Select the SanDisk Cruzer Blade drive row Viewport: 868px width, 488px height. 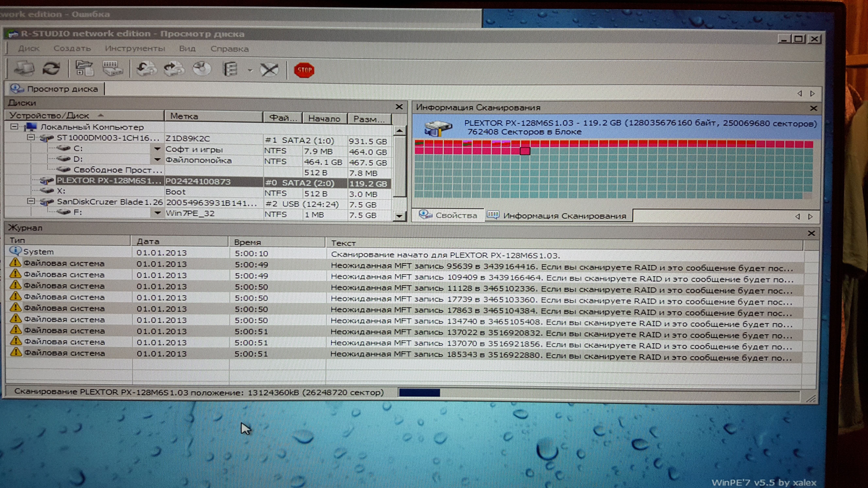(109, 202)
